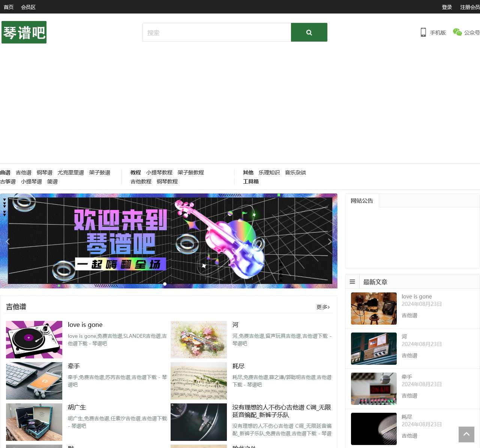Viewport: 480px width, 448px height.
Task: Click the 登录 login link
Action: tap(447, 7)
